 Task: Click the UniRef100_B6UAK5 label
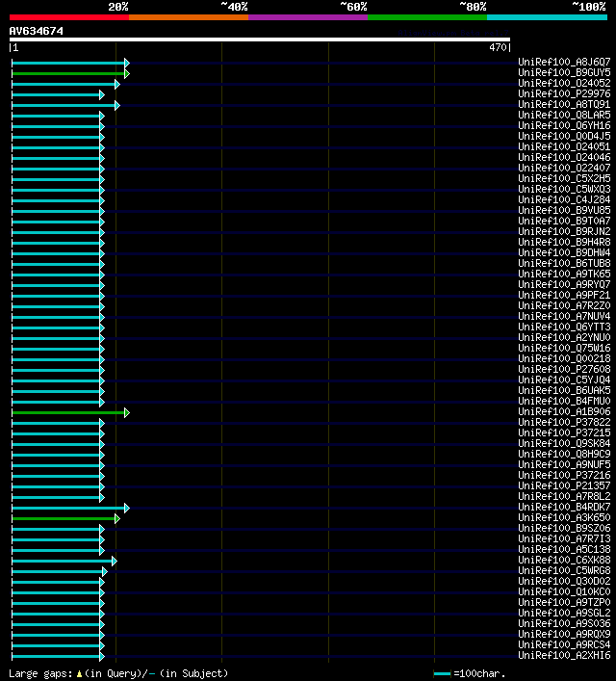(x=564, y=390)
